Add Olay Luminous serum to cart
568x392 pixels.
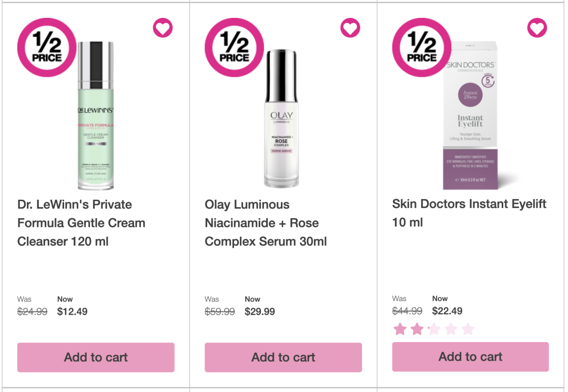point(283,357)
